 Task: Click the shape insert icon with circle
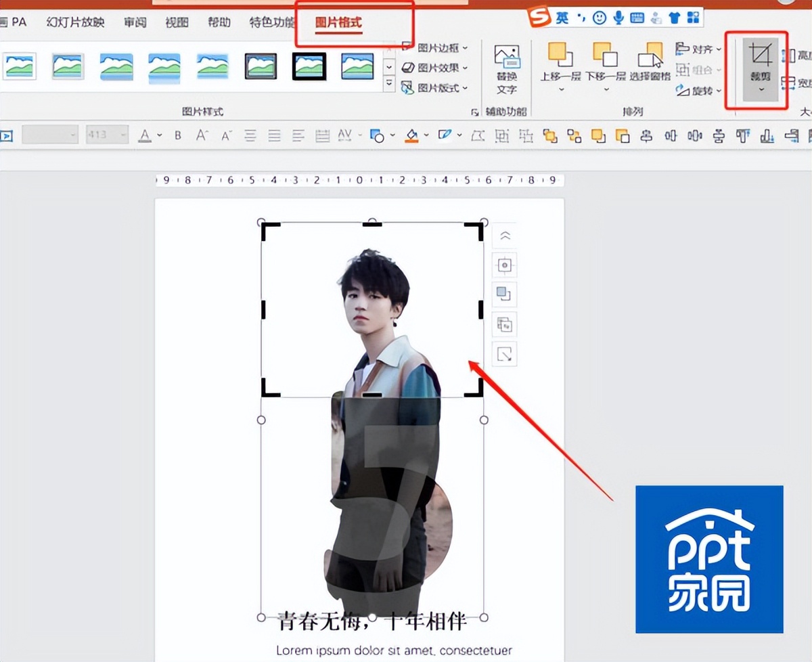pyautogui.click(x=378, y=136)
